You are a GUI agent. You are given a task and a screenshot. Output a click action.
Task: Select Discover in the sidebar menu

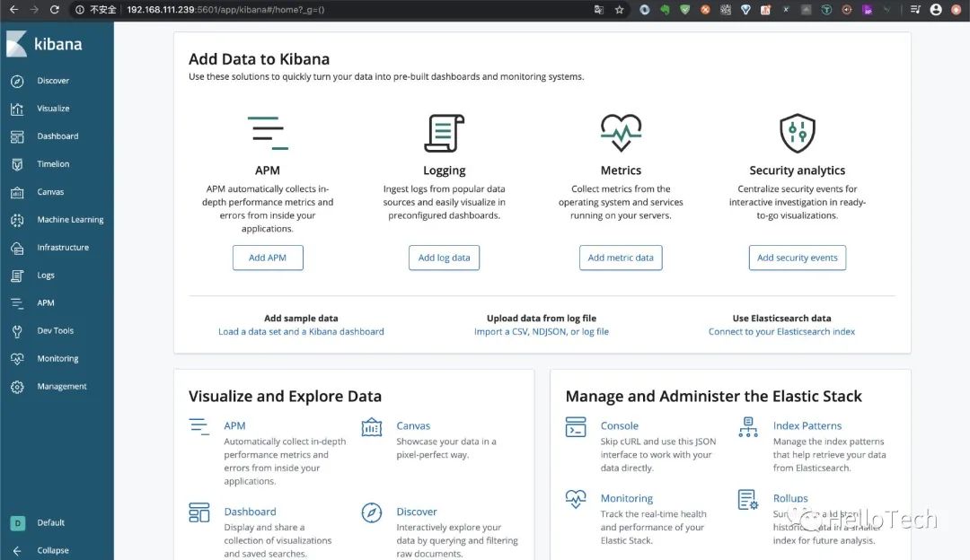coord(53,81)
